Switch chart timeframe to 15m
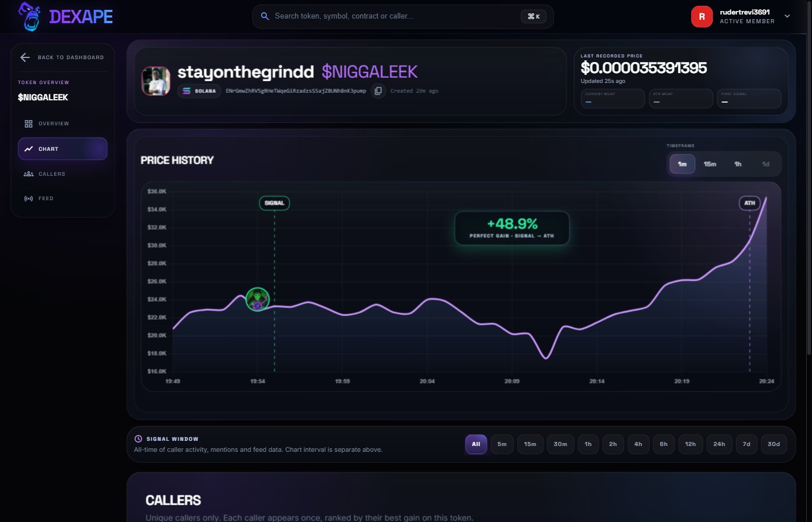Image resolution: width=812 pixels, height=522 pixels. [710, 164]
